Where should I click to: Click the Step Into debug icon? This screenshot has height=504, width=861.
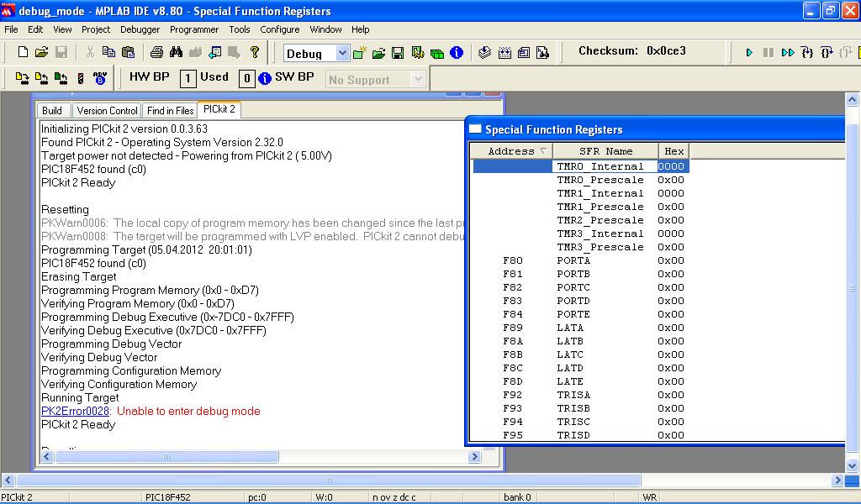807,52
